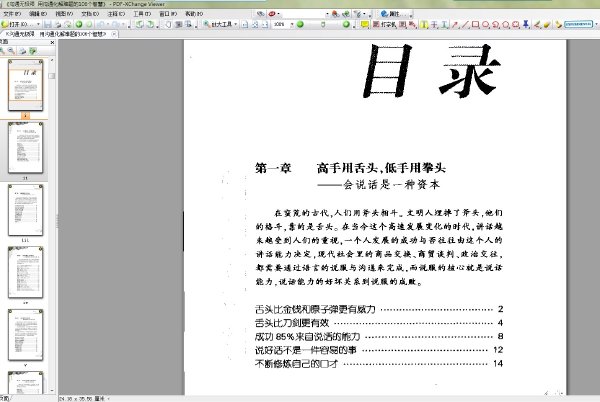Screen dimensions: 600x402
Task: Rotate page counter-clockwise icon
Action: coord(140,24)
